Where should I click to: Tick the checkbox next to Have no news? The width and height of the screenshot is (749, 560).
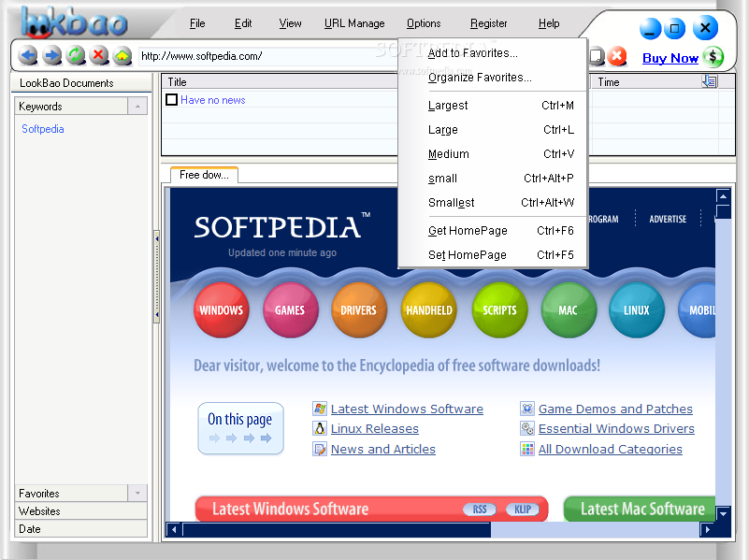171,100
